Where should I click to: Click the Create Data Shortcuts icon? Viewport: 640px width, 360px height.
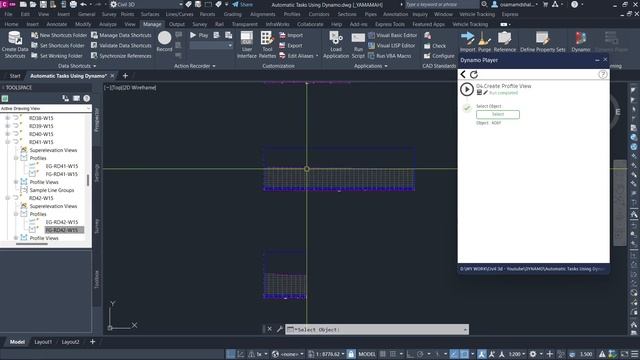click(x=15, y=45)
